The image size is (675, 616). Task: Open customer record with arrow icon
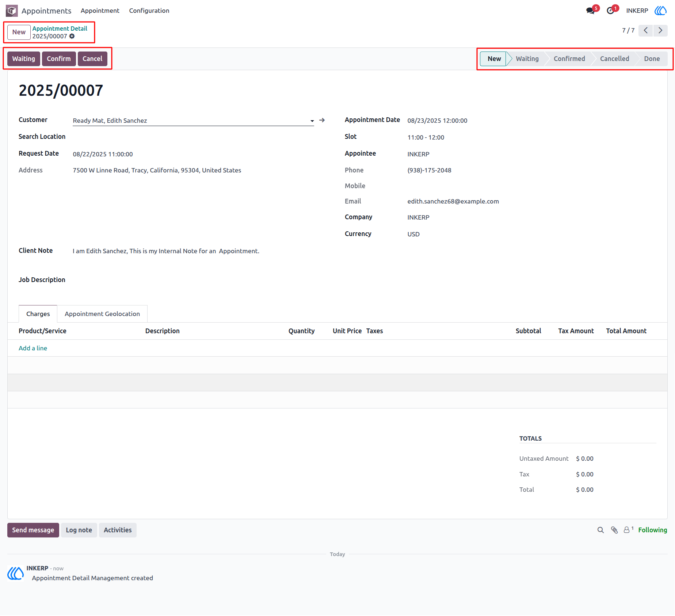coord(322,120)
